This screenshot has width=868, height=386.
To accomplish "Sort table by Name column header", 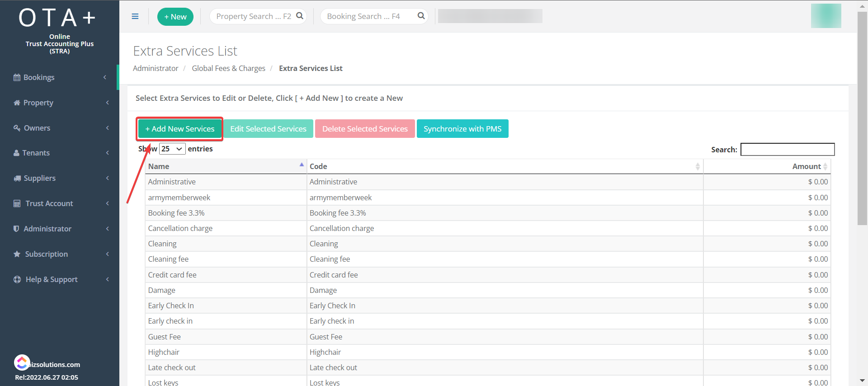I will [x=226, y=166].
